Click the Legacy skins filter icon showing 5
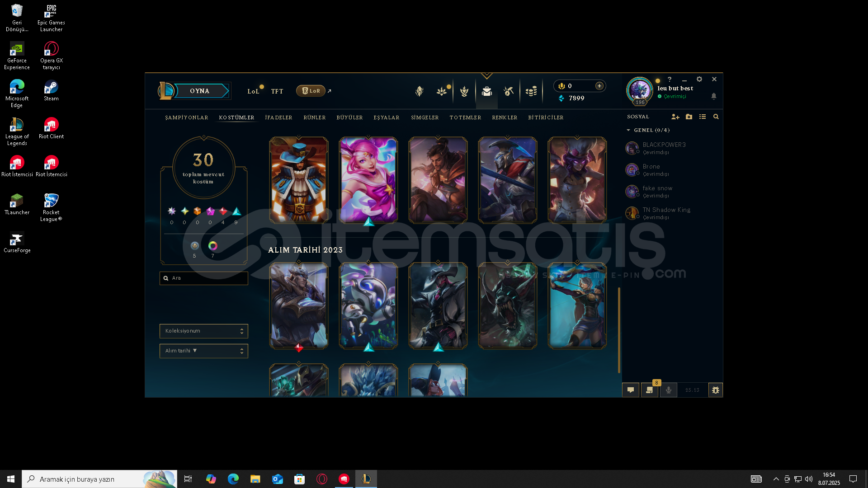The width and height of the screenshot is (868, 488). (195, 246)
